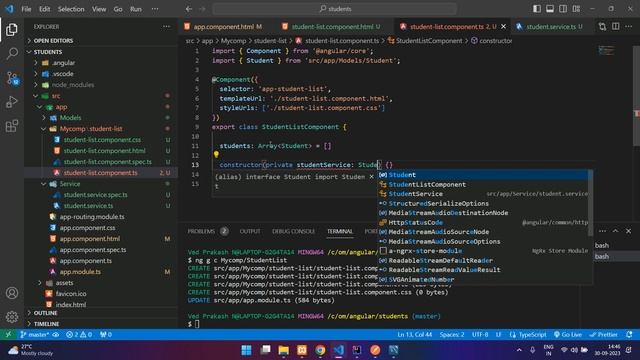Screen dimensions: 640x360
Task: Open terminal panel more actions ellipsis
Action: pyautogui.click(x=602, y=231)
